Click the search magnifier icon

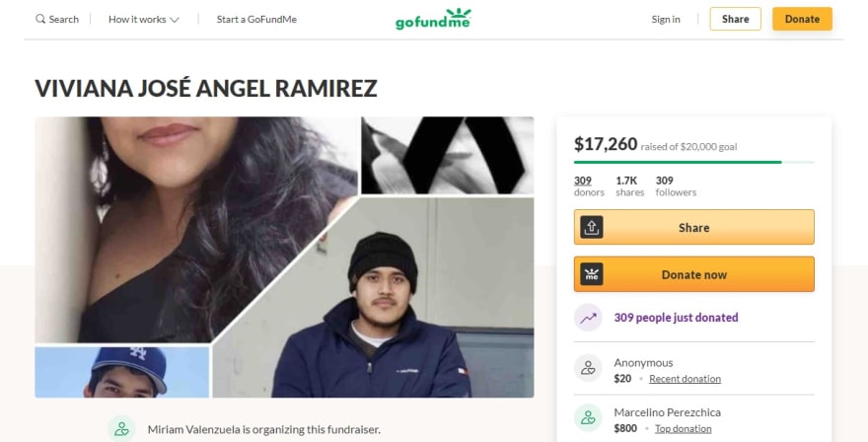[40, 20]
